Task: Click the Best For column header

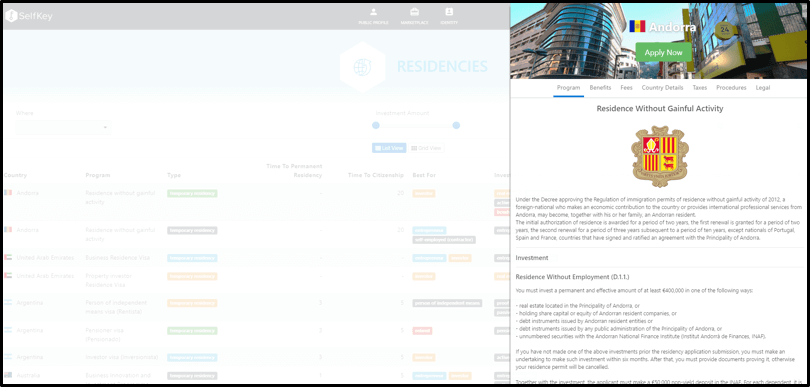Action: pyautogui.click(x=424, y=175)
